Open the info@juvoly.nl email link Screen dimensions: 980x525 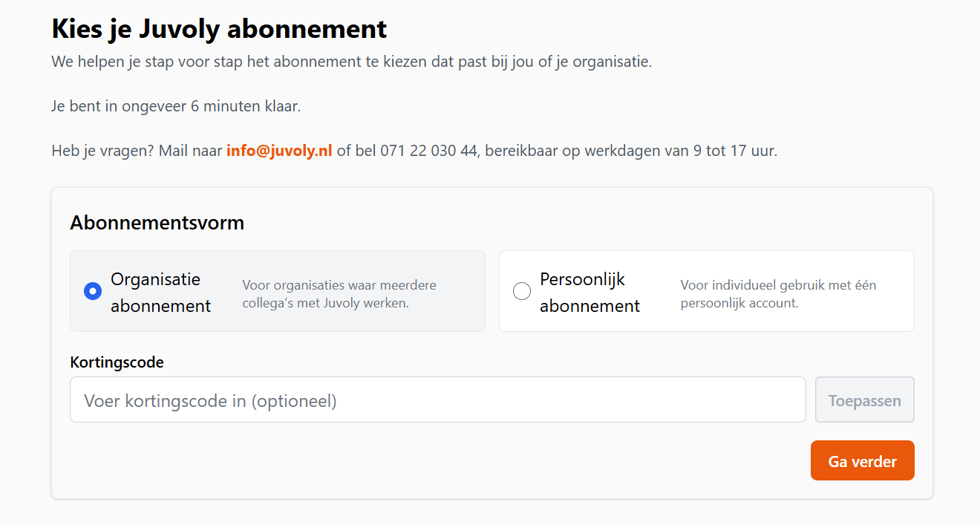pos(279,151)
